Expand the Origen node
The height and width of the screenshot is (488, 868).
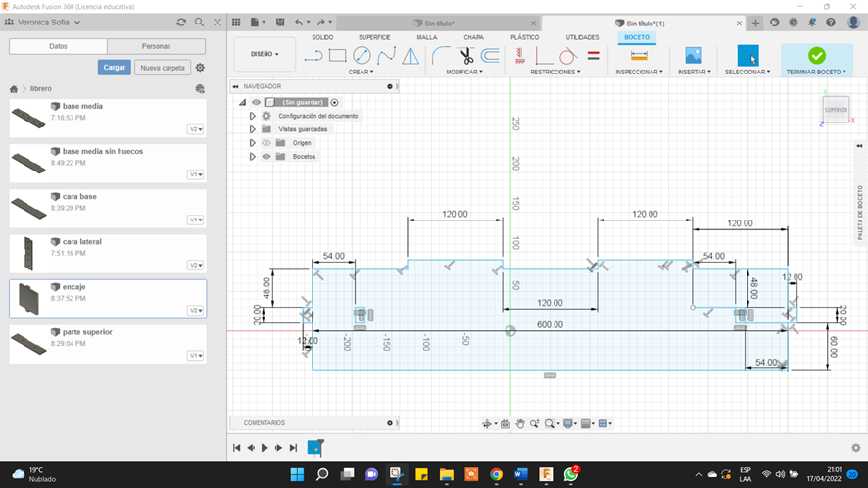(x=253, y=143)
